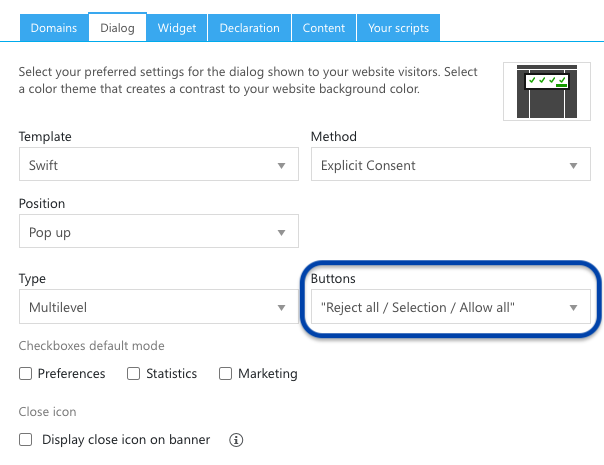This screenshot has width=604, height=465.
Task: Expand the Pop up position dropdown
Action: (159, 231)
